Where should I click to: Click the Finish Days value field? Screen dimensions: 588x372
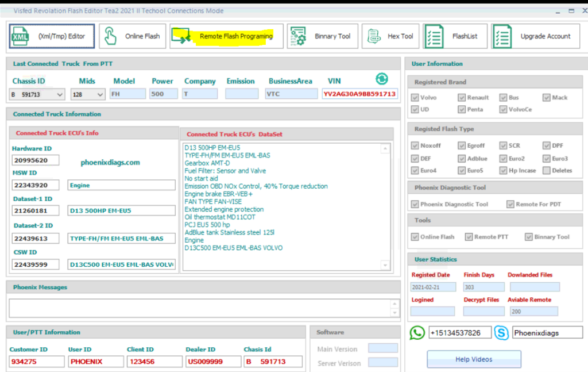pyautogui.click(x=483, y=287)
